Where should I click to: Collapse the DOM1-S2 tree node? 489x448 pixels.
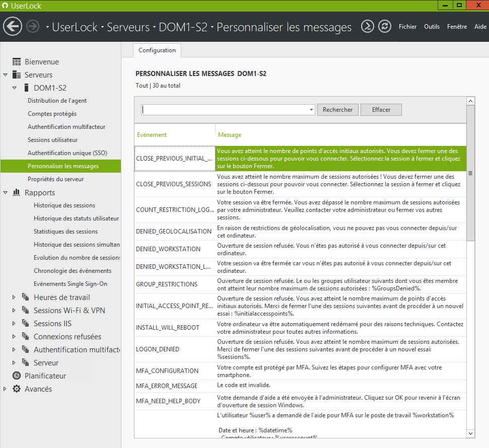[14, 88]
